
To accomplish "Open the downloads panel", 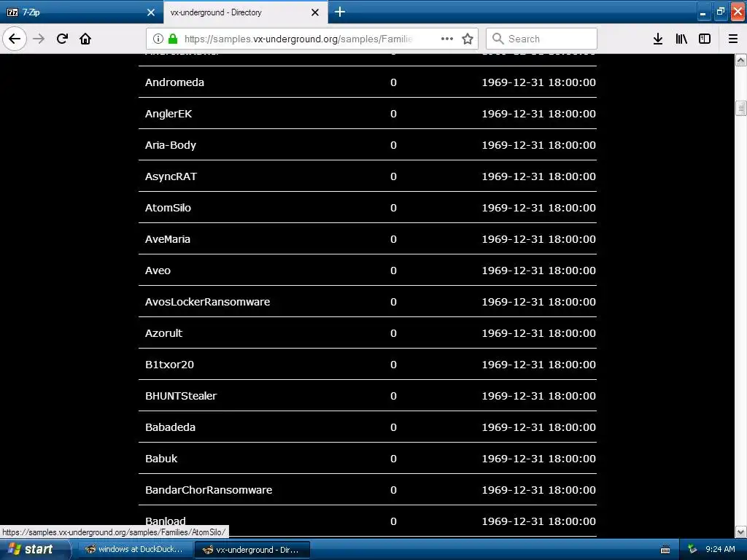I will (x=658, y=39).
